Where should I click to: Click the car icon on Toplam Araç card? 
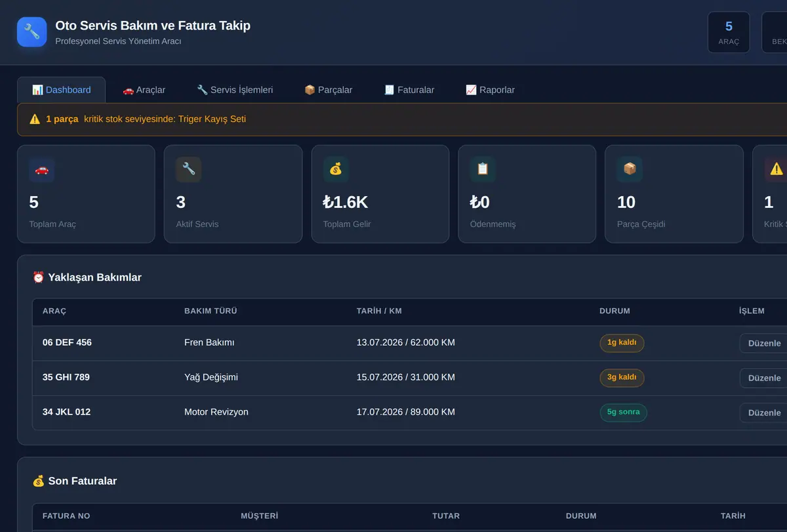click(42, 169)
